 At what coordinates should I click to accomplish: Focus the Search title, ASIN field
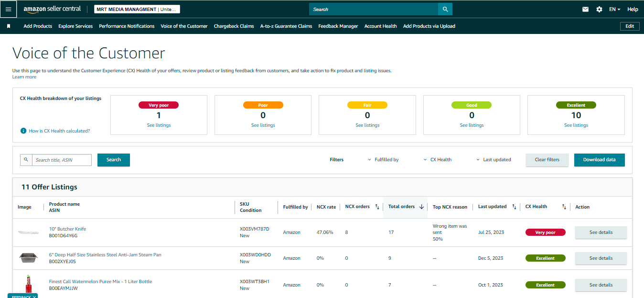62,160
